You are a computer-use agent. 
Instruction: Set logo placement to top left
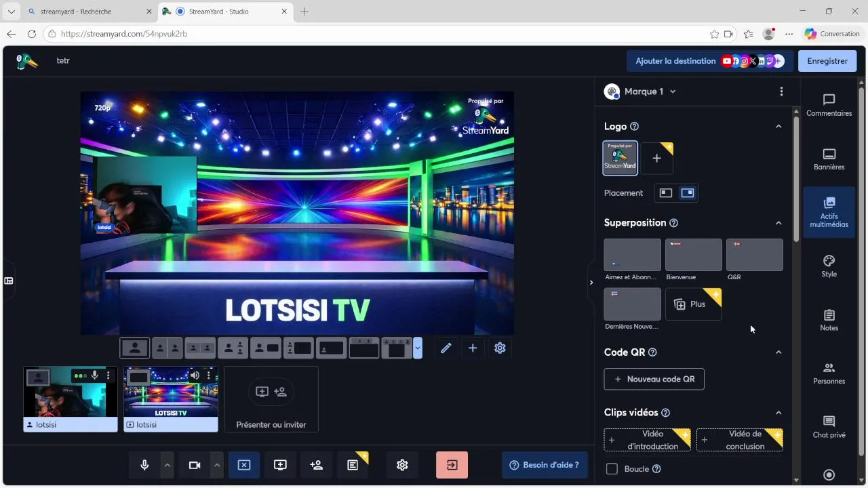click(666, 193)
